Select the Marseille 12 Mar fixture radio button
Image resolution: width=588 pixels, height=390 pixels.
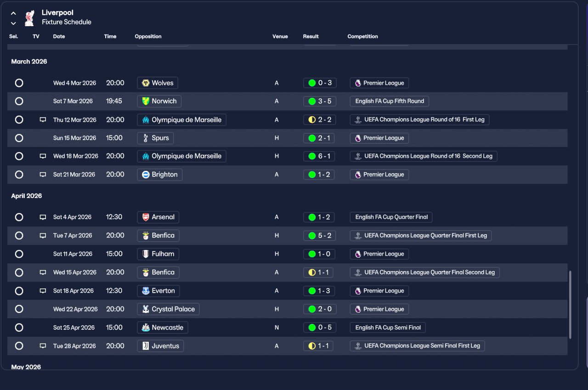pos(19,119)
